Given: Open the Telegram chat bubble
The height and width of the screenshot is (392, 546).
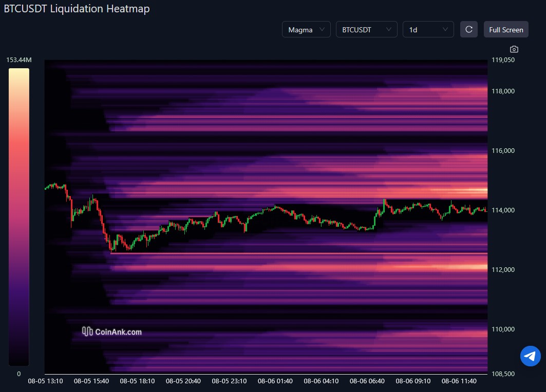Looking at the screenshot, I should point(530,356).
